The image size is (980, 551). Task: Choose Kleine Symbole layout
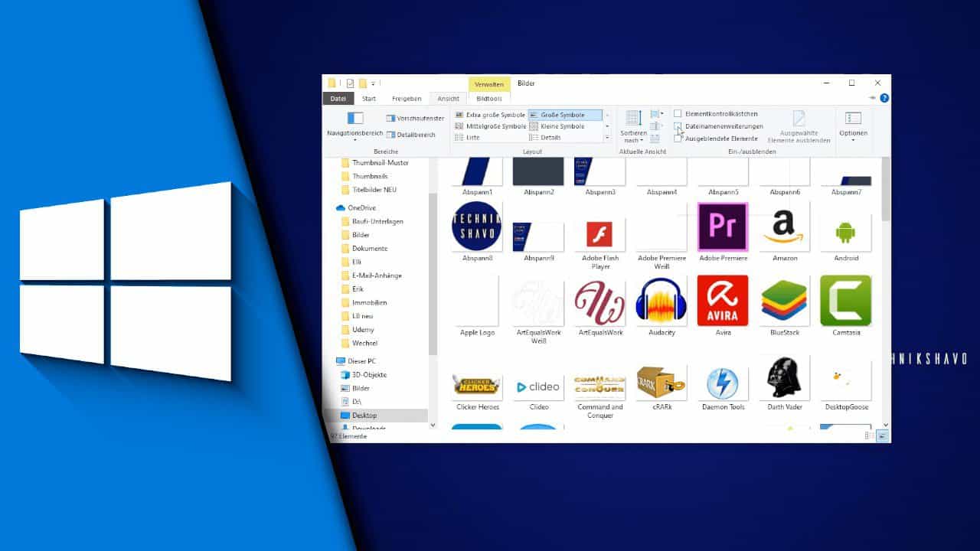565,126
